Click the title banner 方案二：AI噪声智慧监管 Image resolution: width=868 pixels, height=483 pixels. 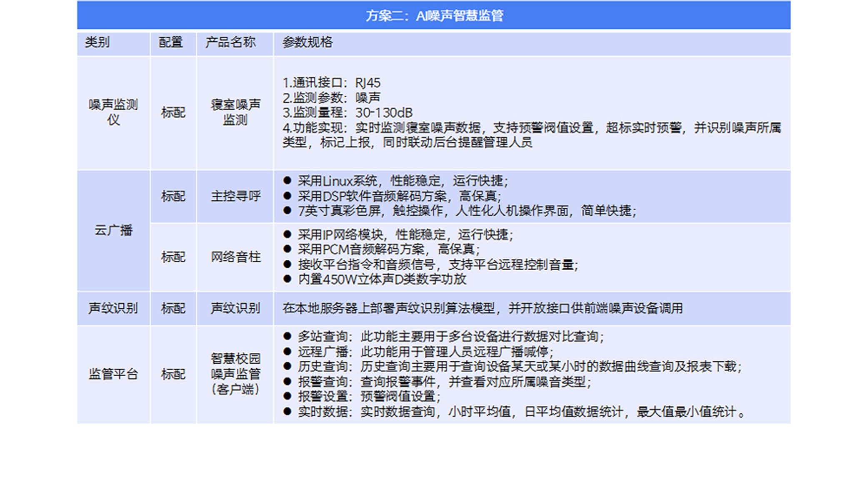[x=434, y=15]
